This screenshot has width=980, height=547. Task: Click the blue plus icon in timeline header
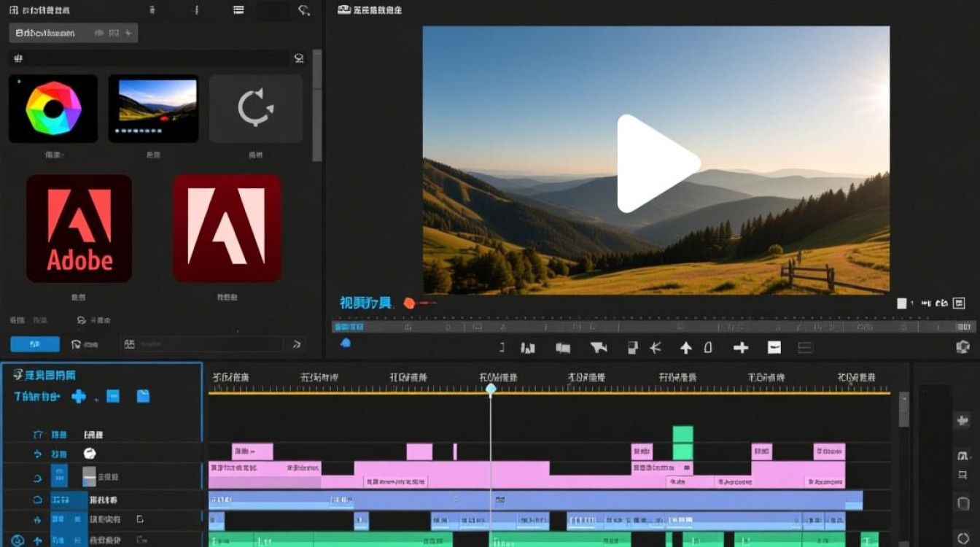(79, 396)
